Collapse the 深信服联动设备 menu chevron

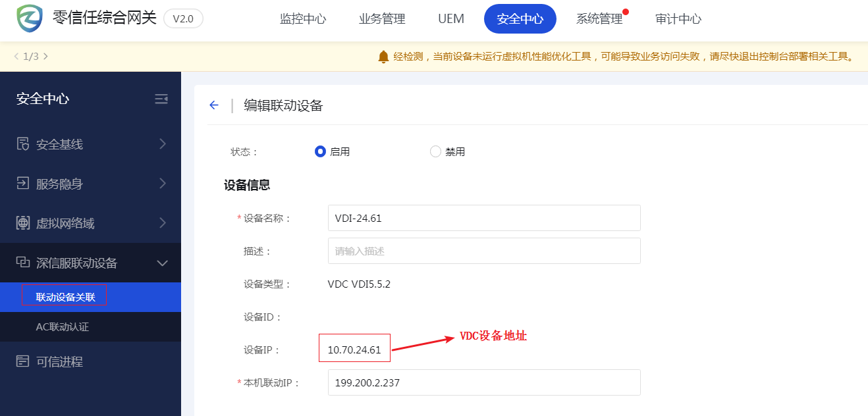(x=163, y=263)
